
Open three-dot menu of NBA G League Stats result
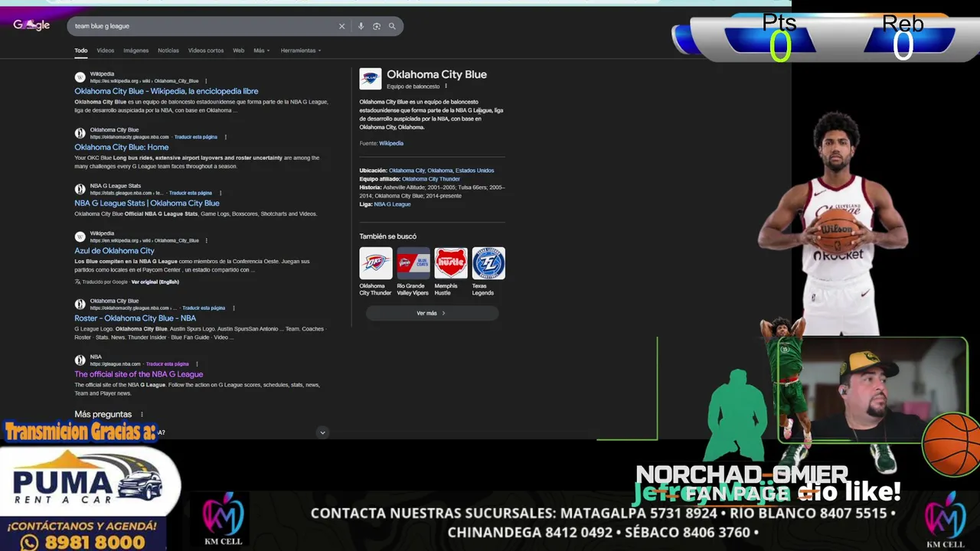[220, 193]
